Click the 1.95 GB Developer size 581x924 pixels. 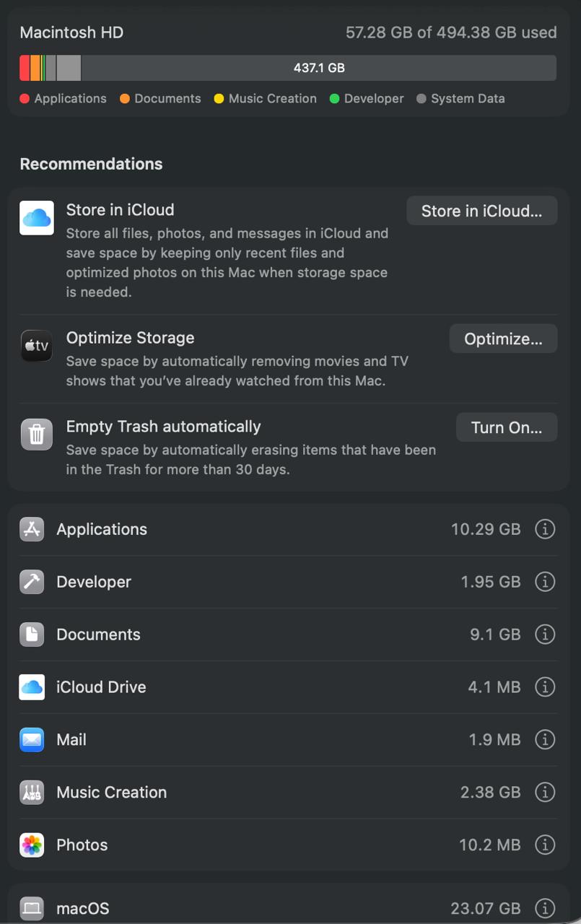(x=491, y=582)
